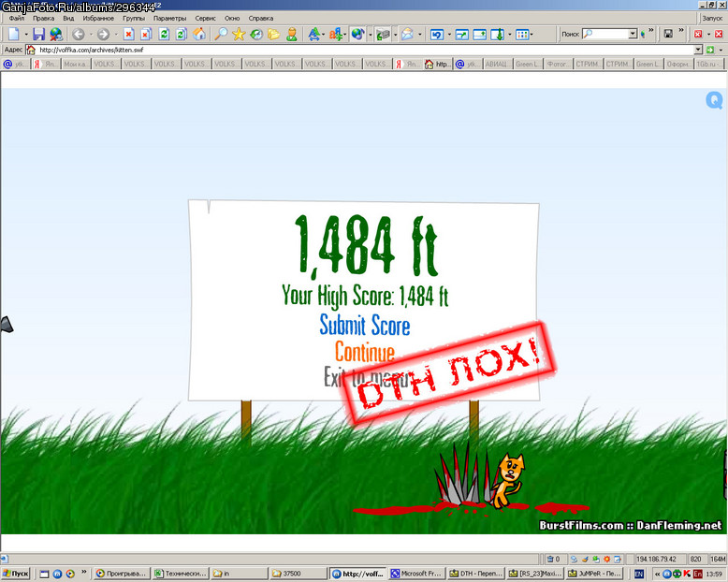Viewport: 728px width, 582px height.
Task: Open the back button history dropdown
Action: tap(91, 35)
